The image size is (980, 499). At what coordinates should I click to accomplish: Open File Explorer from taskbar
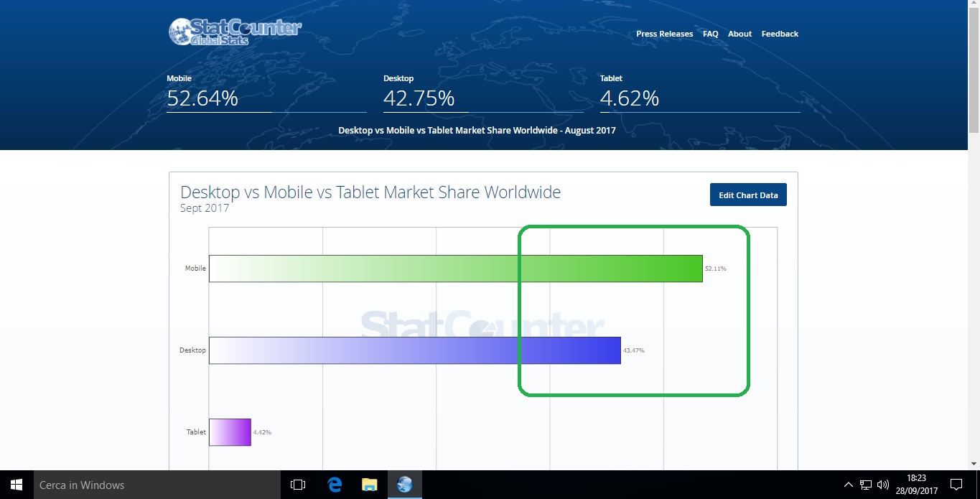pyautogui.click(x=369, y=485)
